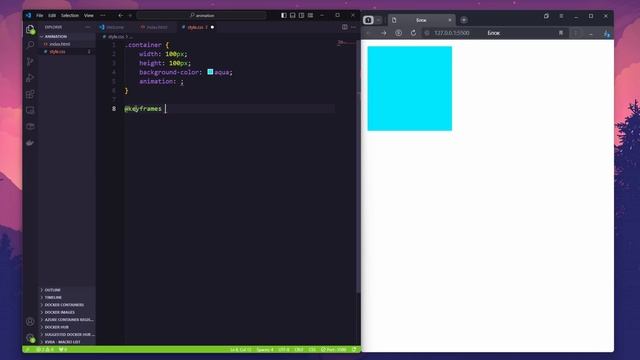Click the rightmost icon in the status bar
This screenshot has height=360, width=640.
point(354,349)
